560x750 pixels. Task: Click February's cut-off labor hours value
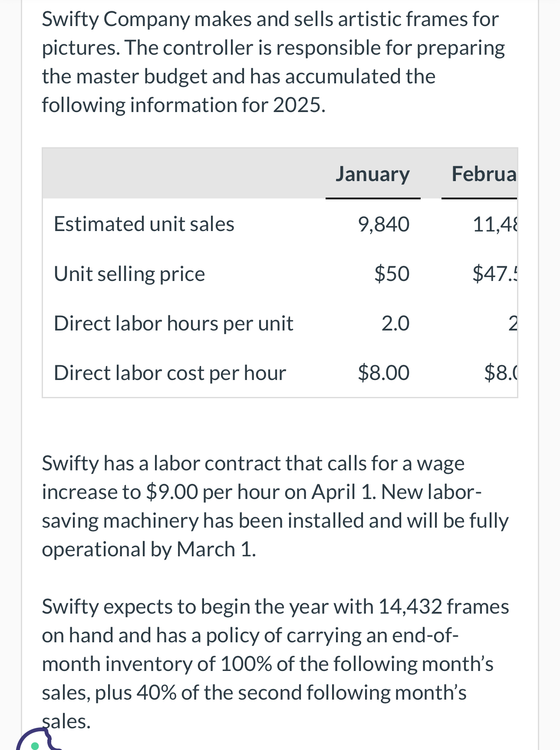tap(512, 324)
